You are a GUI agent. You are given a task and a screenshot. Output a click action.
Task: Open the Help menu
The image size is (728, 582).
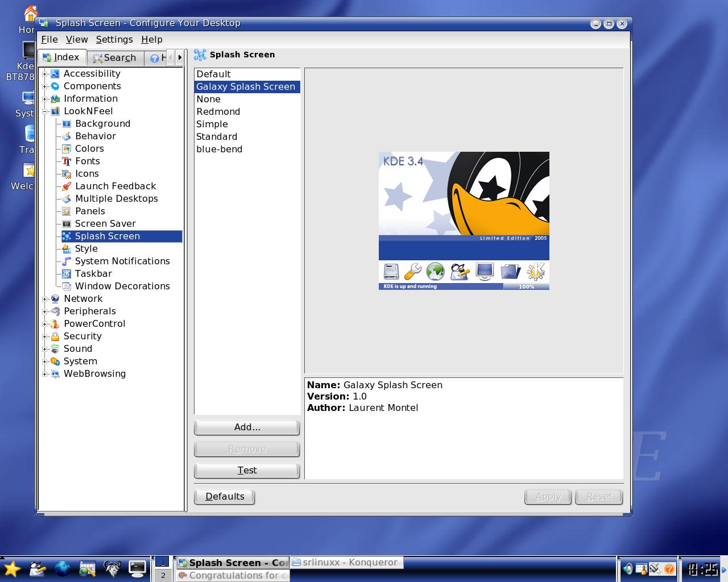tap(152, 39)
